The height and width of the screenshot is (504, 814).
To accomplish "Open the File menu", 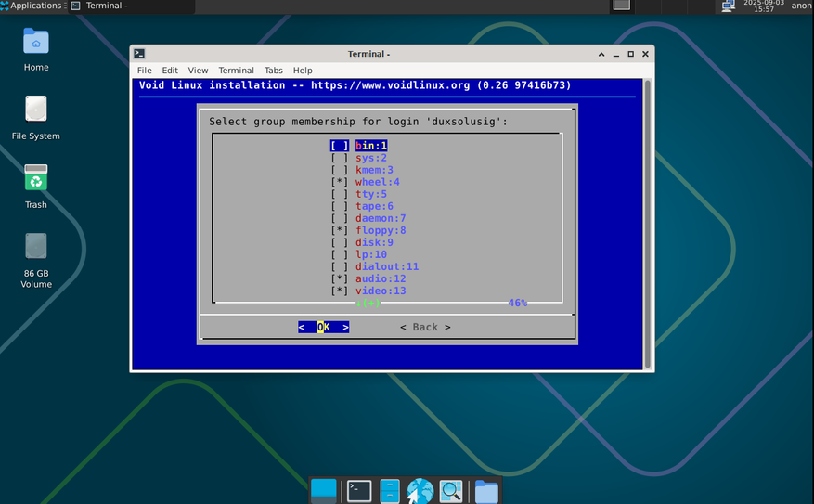I will pyautogui.click(x=144, y=70).
